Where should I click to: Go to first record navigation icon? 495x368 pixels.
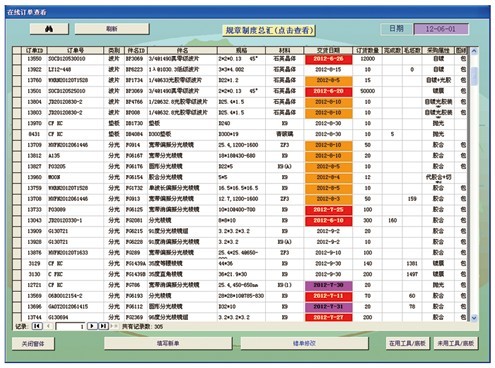pyautogui.click(x=37, y=326)
